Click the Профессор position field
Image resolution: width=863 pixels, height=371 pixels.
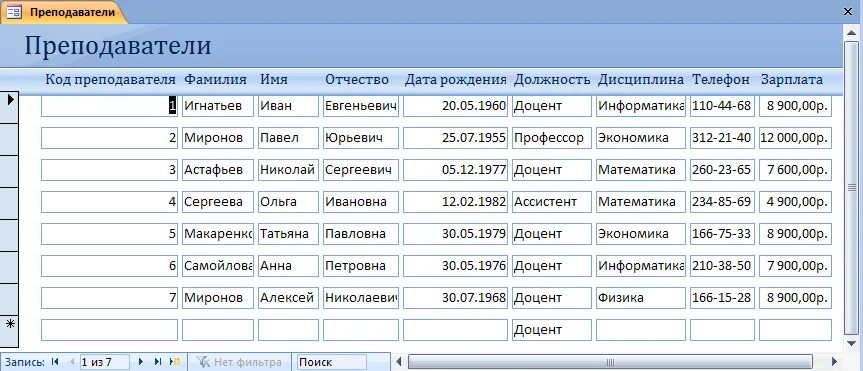coord(552,138)
